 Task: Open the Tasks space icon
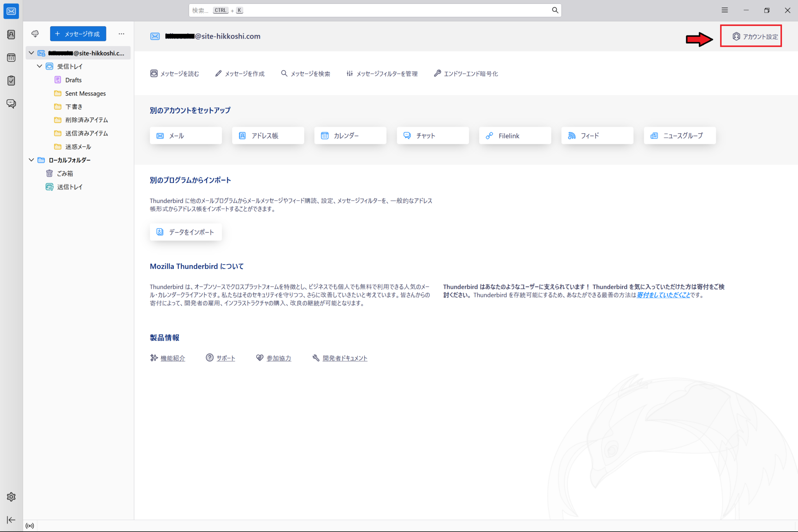point(11,81)
